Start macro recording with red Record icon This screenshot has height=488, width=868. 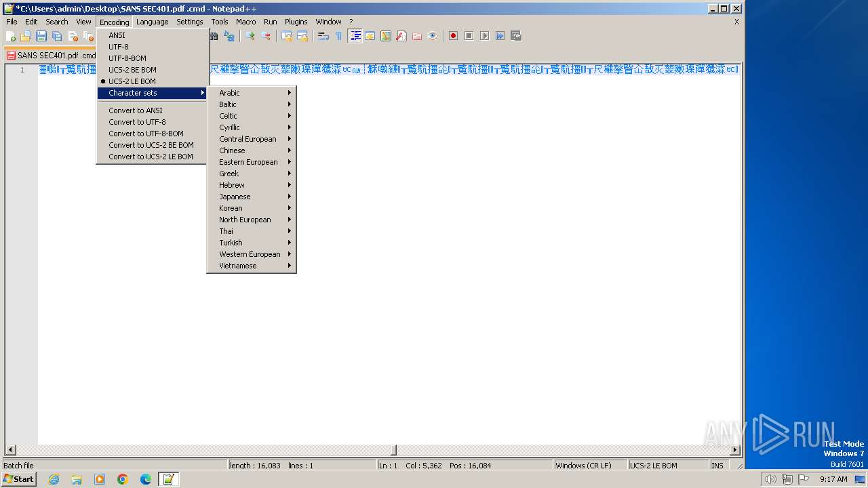tap(454, 36)
